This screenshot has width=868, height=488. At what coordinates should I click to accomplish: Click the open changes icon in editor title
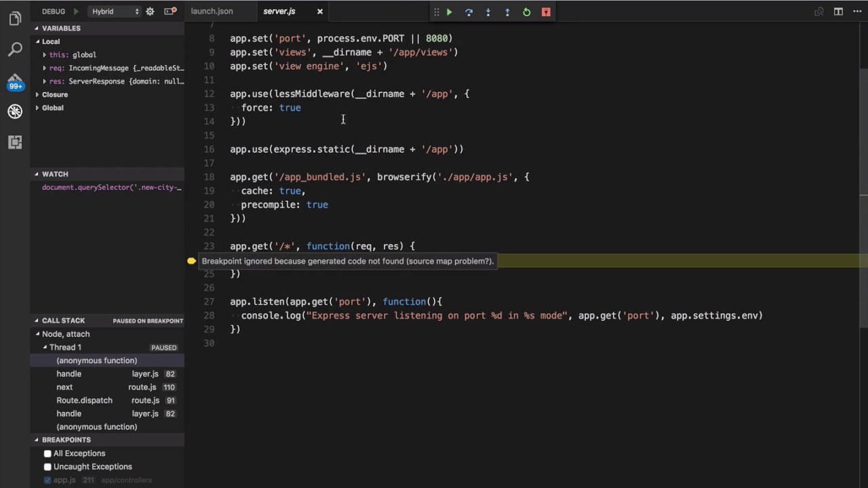click(819, 12)
